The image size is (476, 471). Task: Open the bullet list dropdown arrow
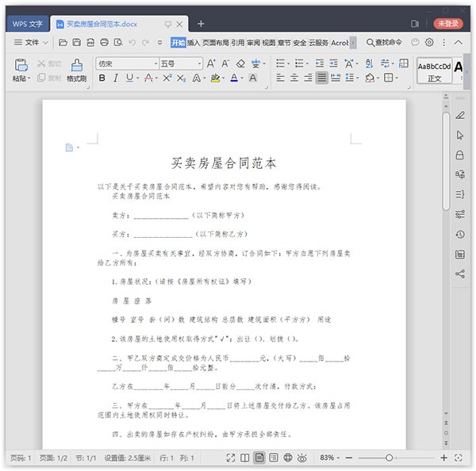tap(289, 63)
